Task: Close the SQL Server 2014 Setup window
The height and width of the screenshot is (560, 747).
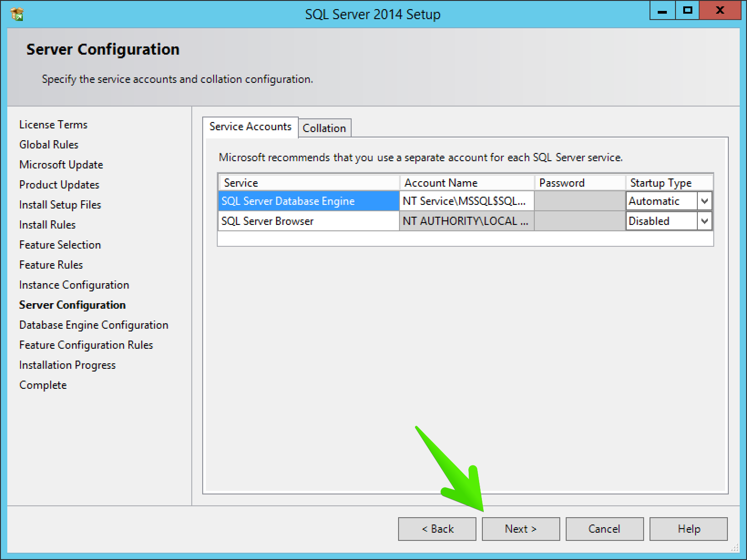Action: (x=720, y=10)
